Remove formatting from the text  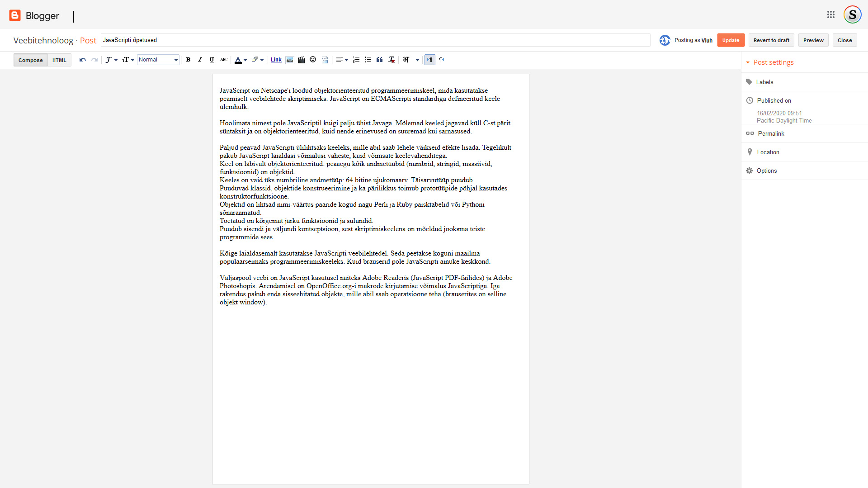pos(392,60)
